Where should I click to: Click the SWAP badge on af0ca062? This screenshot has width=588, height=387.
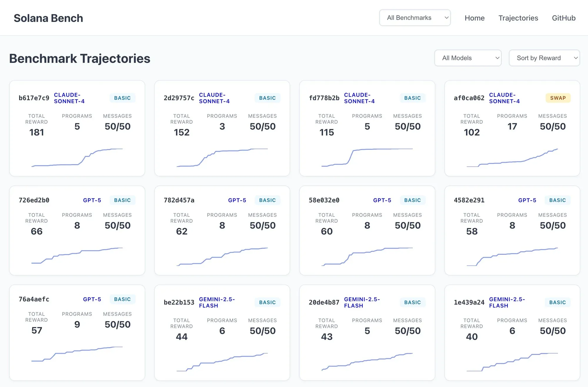click(558, 98)
